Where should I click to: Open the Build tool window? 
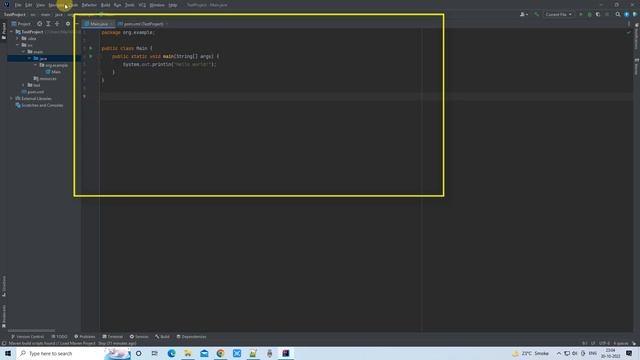pos(162,337)
